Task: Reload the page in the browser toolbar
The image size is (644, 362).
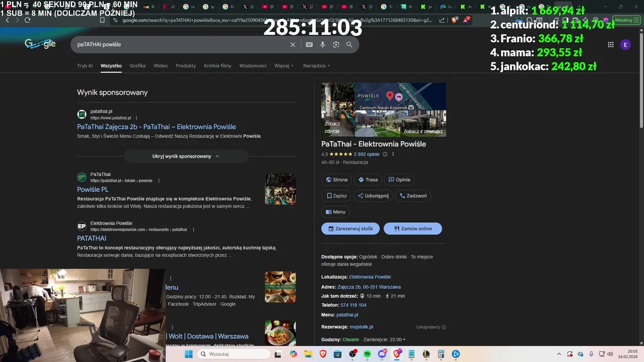Action: pyautogui.click(x=27, y=20)
